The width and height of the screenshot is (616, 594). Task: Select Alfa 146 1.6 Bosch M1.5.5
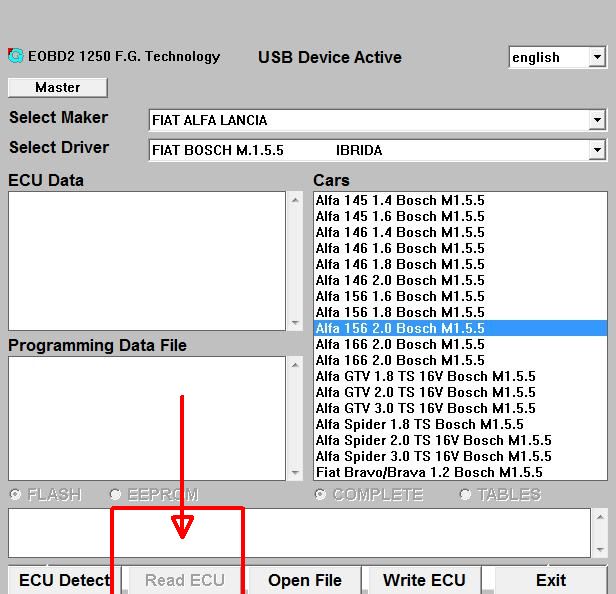[x=460, y=248]
